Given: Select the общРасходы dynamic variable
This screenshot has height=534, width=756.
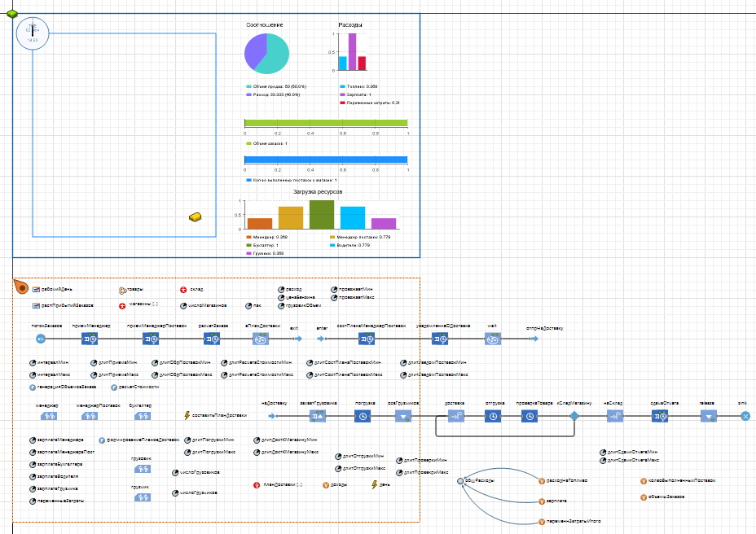Looking at the screenshot, I should (x=460, y=481).
